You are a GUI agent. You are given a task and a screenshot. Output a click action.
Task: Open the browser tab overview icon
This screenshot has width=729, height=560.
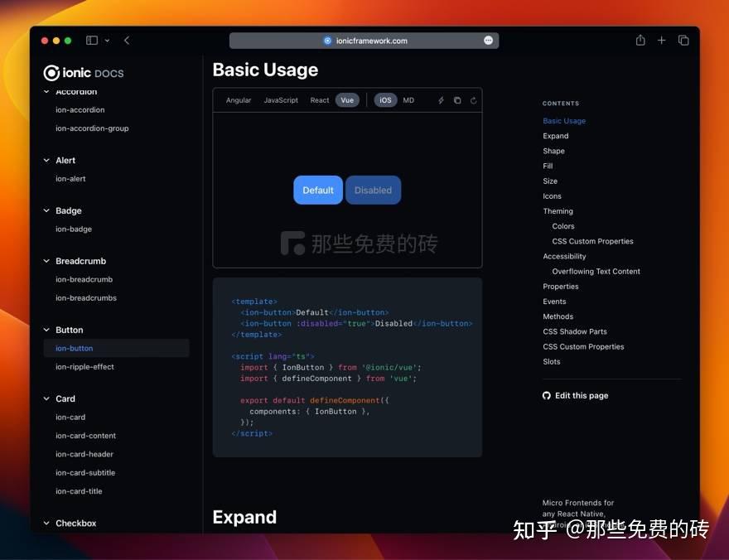683,40
